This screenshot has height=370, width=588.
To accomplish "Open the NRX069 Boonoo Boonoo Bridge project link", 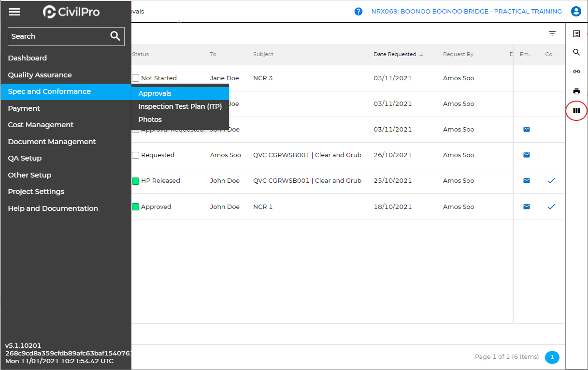I will point(466,12).
